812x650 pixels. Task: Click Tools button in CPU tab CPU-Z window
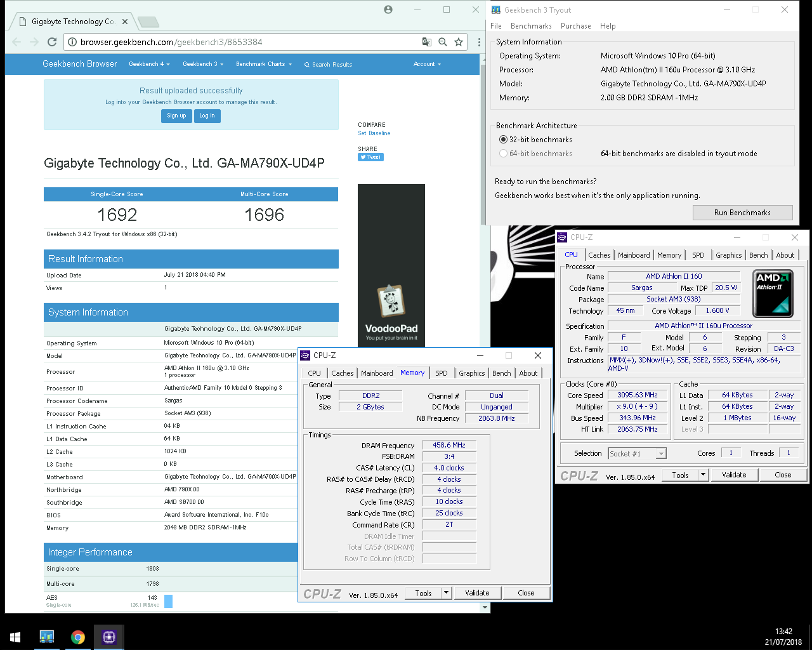pyautogui.click(x=680, y=475)
